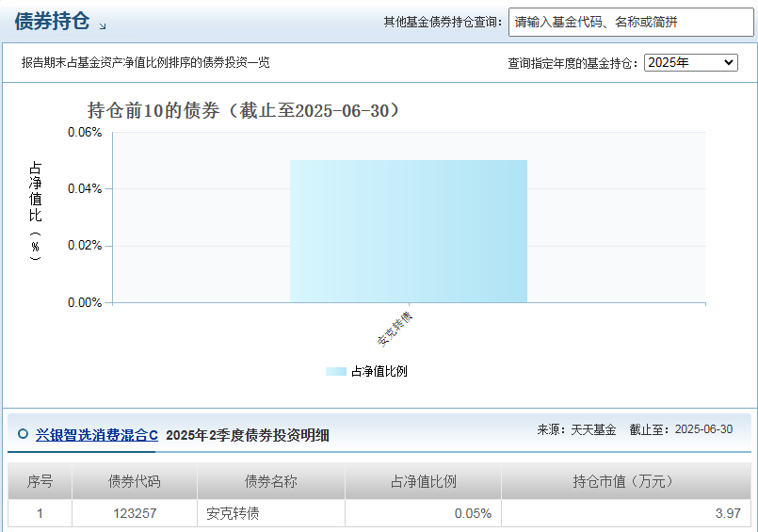Click the 2025年2季度债券投资明细 heading
Viewport: 758px width, 532px height.
click(x=248, y=435)
